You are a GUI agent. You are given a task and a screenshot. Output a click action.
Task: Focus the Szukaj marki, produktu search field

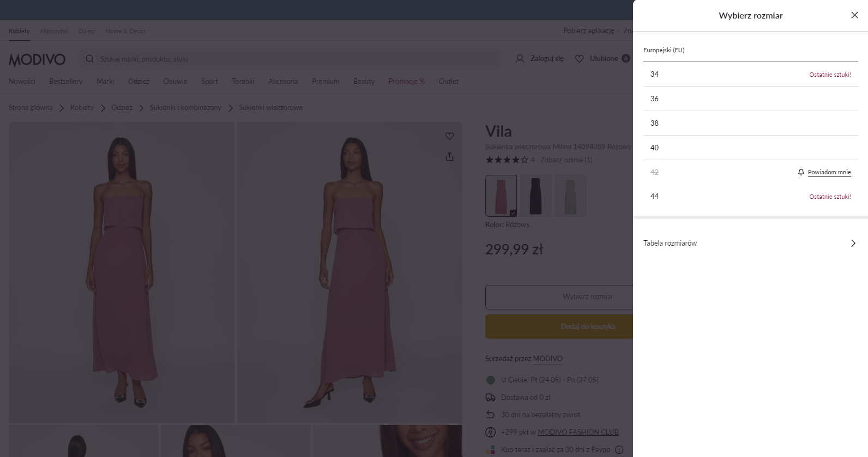[290, 59]
